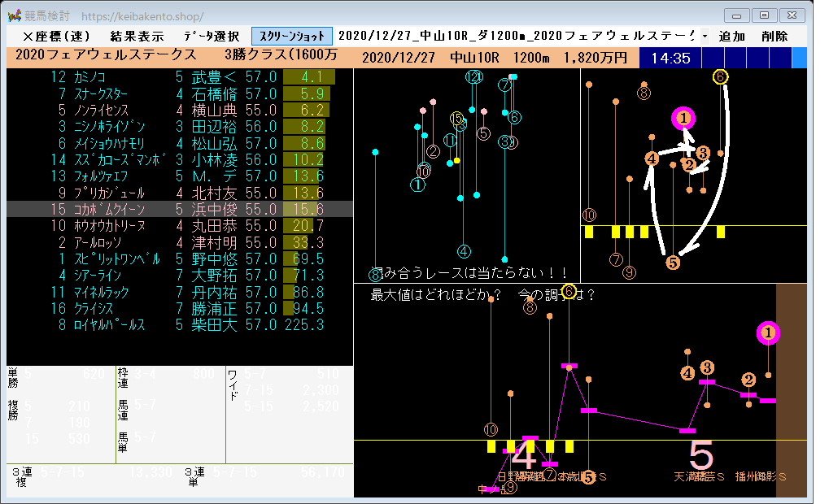The height and width of the screenshot is (504, 829).
Task: Open the race selection dropdown arrow
Action: click(x=705, y=37)
